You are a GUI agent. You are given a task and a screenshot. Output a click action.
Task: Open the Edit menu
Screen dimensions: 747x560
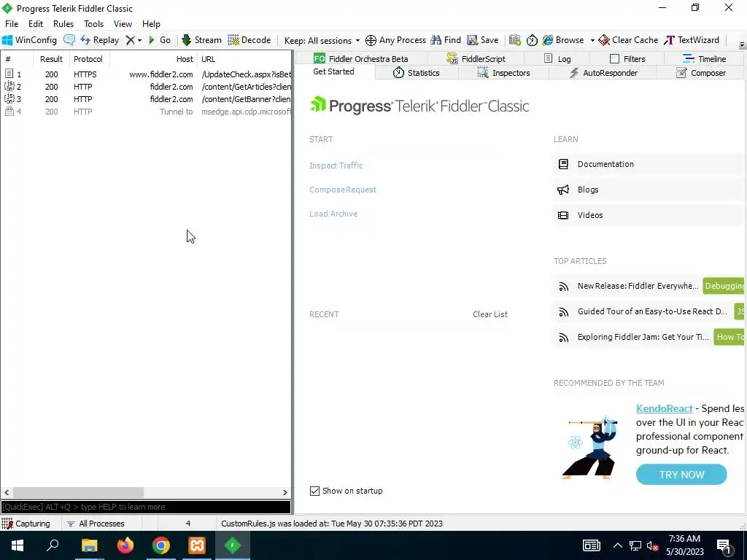[x=35, y=24]
